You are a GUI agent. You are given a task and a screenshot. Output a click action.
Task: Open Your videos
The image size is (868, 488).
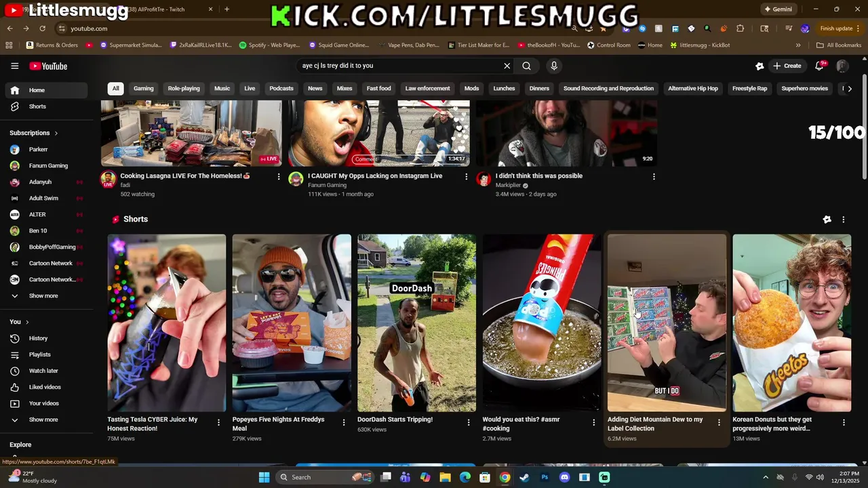(45, 403)
